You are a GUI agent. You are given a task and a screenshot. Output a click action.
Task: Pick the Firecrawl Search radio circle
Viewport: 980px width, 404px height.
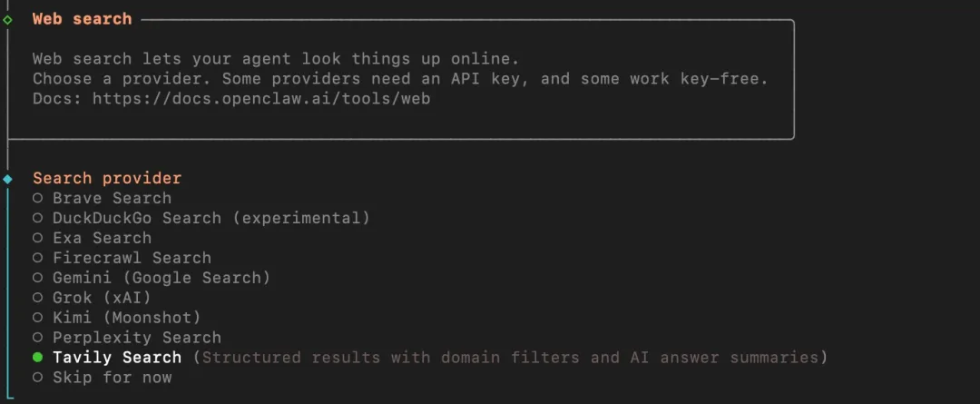coord(37,258)
